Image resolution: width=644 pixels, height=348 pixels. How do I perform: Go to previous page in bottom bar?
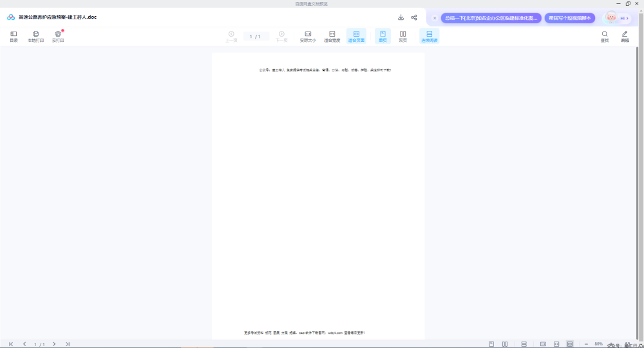click(x=24, y=344)
